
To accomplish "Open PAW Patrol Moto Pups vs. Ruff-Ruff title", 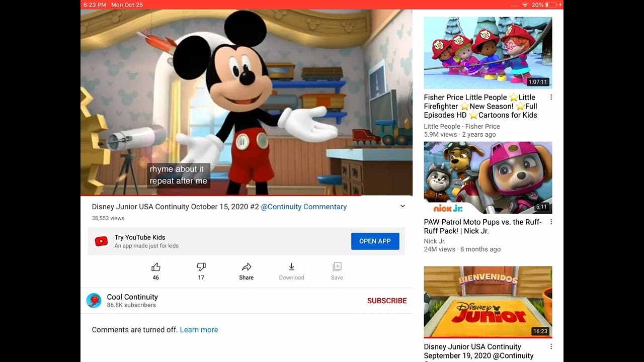I will pyautogui.click(x=483, y=227).
